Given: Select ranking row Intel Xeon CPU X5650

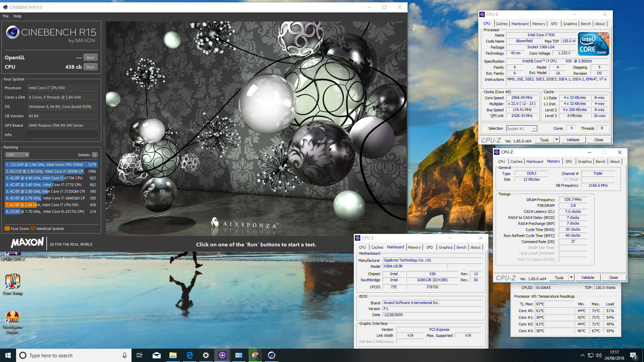Looking at the screenshot, I should pyautogui.click(x=51, y=165).
